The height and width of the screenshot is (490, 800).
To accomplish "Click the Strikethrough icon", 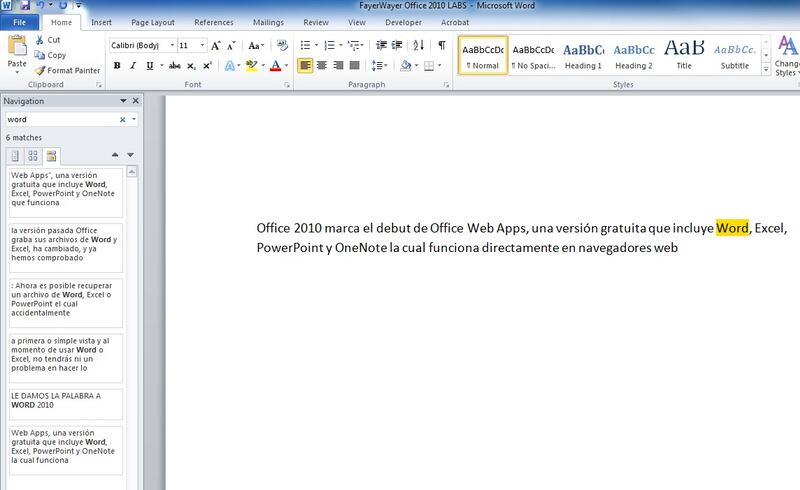I will pyautogui.click(x=175, y=66).
